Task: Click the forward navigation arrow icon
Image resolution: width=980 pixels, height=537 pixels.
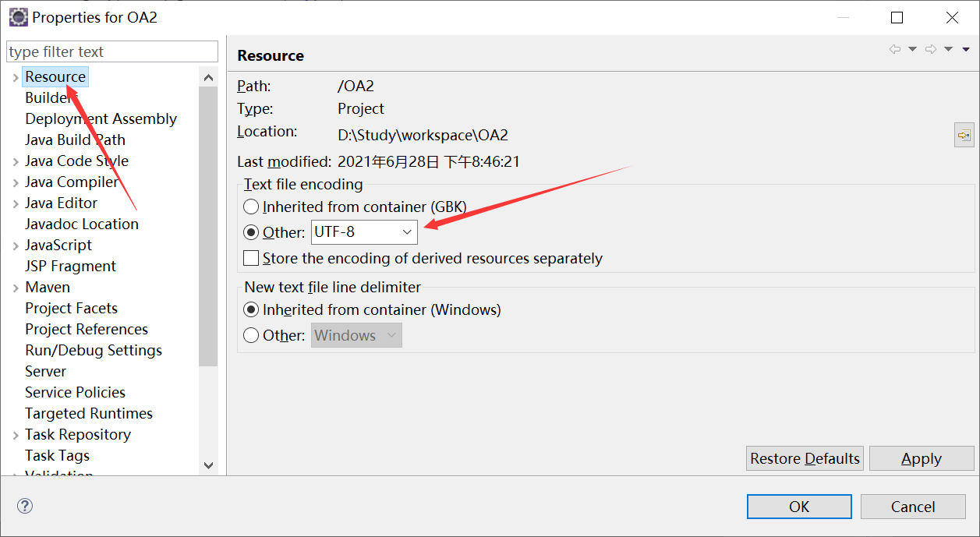Action: coord(930,49)
